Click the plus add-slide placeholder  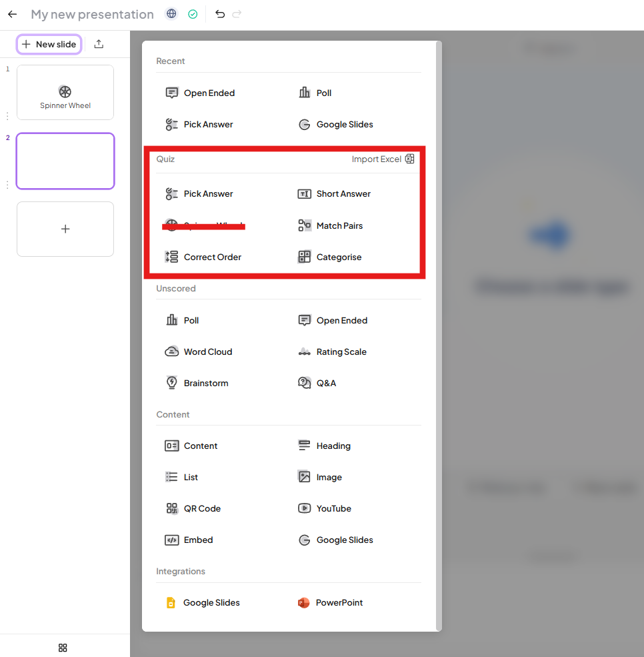[x=65, y=229]
